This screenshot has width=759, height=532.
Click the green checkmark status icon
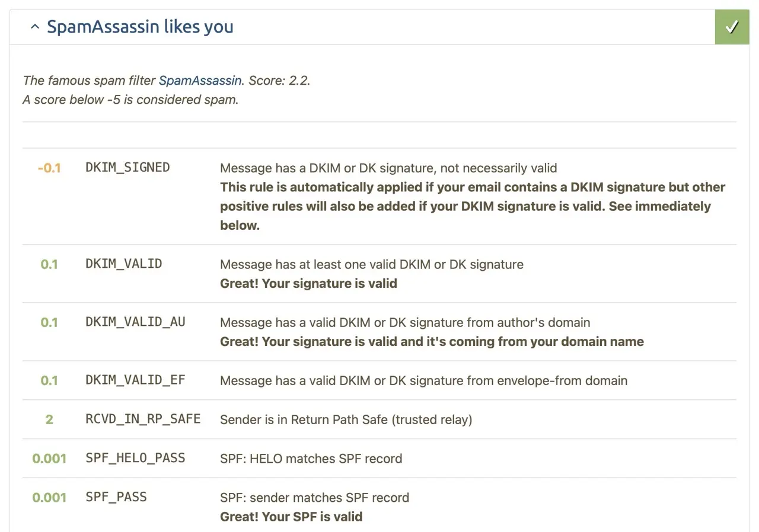click(x=732, y=27)
